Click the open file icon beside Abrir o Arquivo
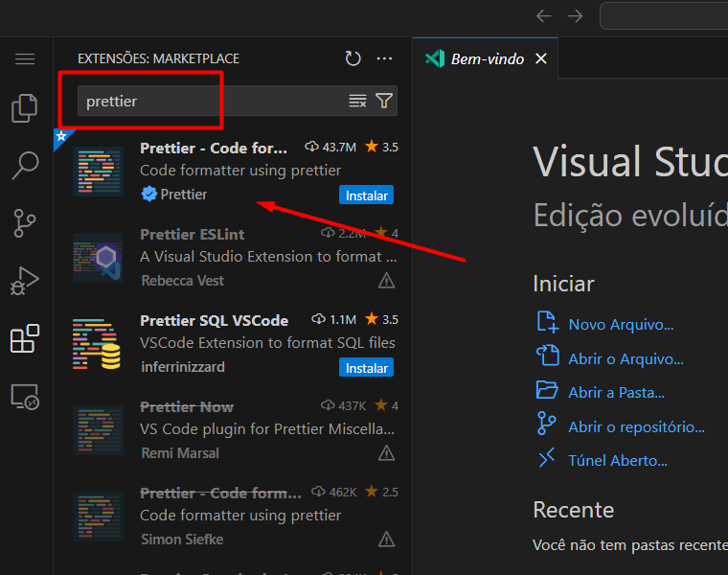 pyautogui.click(x=547, y=356)
